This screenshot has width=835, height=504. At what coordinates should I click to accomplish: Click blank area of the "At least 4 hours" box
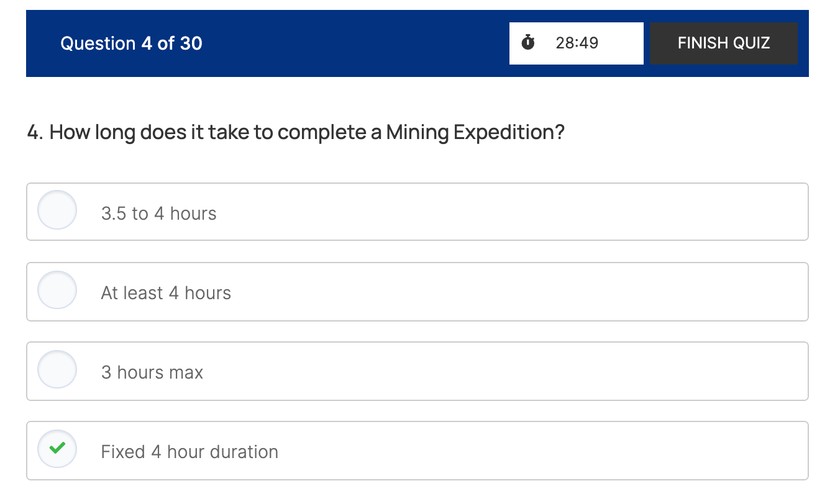[497, 292]
